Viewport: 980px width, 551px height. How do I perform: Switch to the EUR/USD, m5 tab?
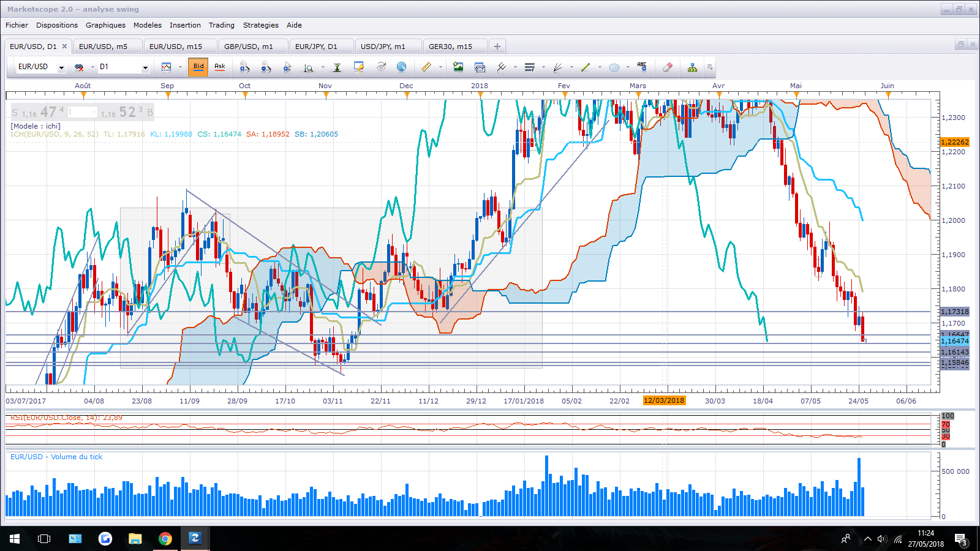click(108, 47)
